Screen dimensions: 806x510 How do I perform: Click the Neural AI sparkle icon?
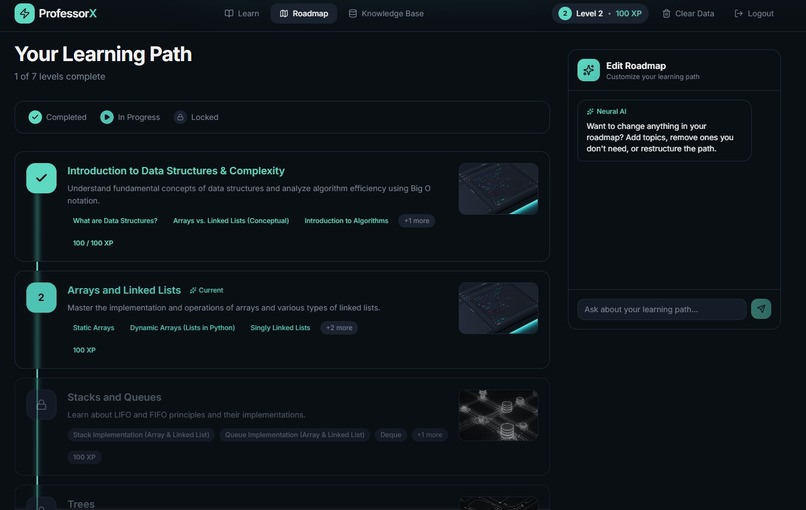pyautogui.click(x=590, y=111)
